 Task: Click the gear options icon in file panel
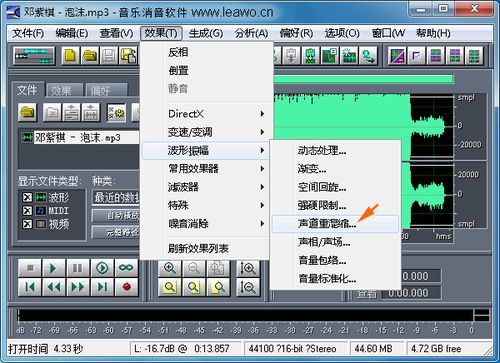pos(116,112)
